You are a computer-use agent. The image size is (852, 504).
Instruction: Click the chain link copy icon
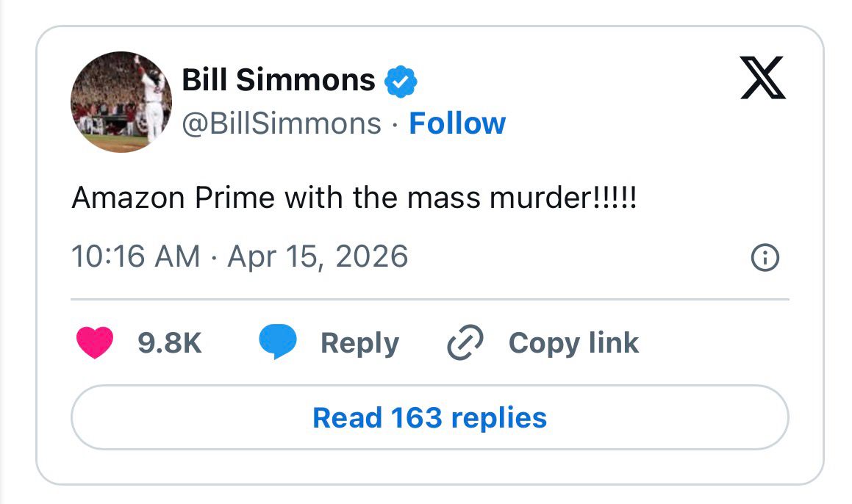[465, 343]
